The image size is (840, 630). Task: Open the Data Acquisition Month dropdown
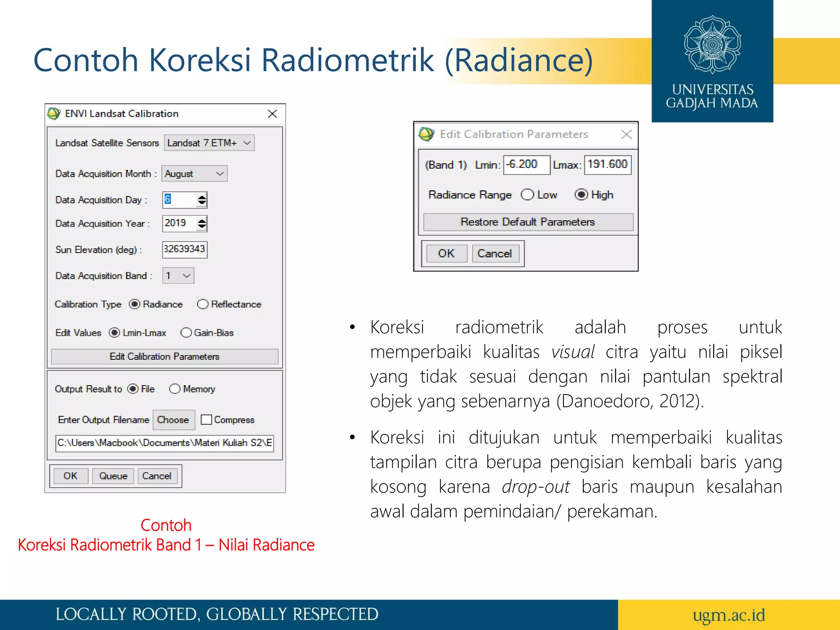(x=194, y=173)
